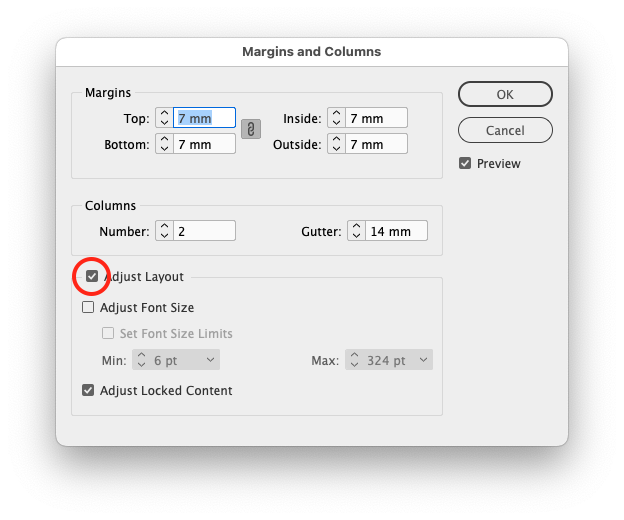Click the Gutter width input field
The width and height of the screenshot is (624, 520).
click(396, 231)
